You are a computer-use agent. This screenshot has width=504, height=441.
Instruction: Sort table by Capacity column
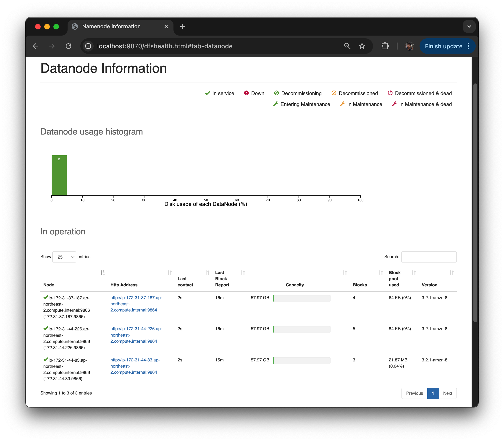click(345, 272)
